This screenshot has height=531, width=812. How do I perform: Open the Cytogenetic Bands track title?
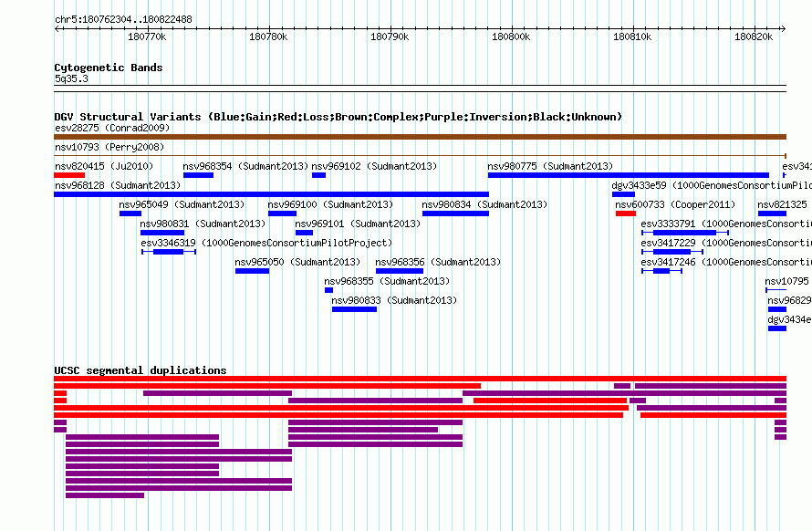point(109,68)
